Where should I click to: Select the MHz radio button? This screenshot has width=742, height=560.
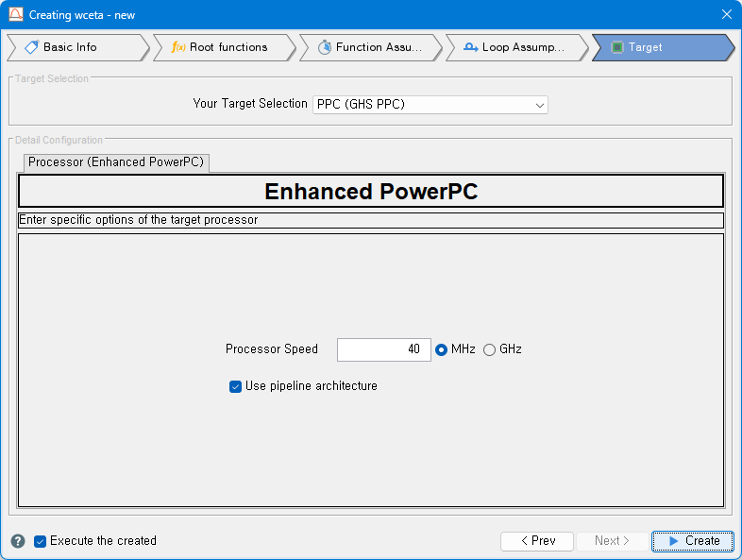tap(441, 349)
